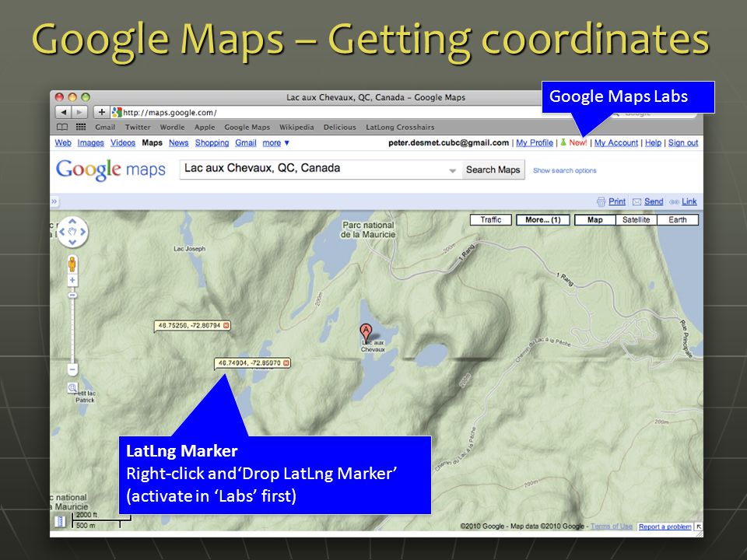The height and width of the screenshot is (560, 747).
Task: Close the 46.75256 LatLng marker label
Action: click(226, 326)
